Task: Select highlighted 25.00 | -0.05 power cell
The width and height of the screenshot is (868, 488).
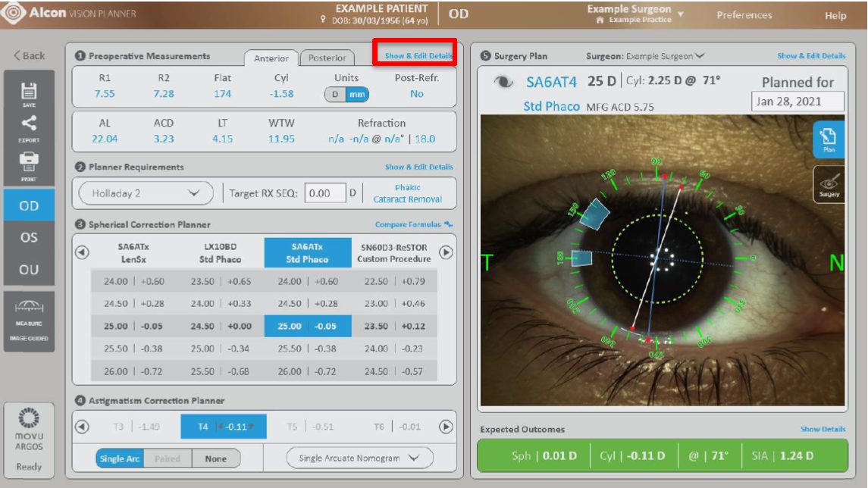Action: tap(307, 327)
